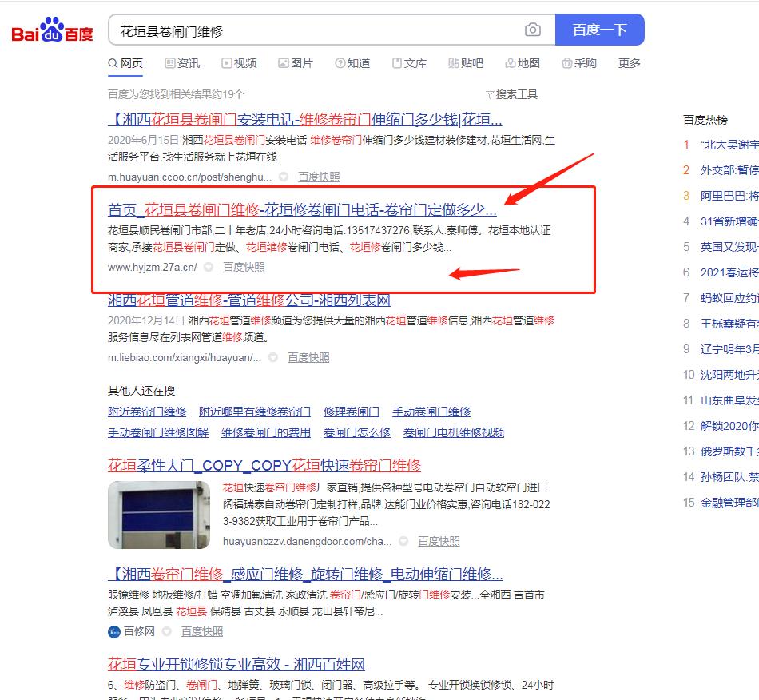This screenshot has height=700, width=759.
Task: Open the 知道 tab
Action: click(x=352, y=63)
